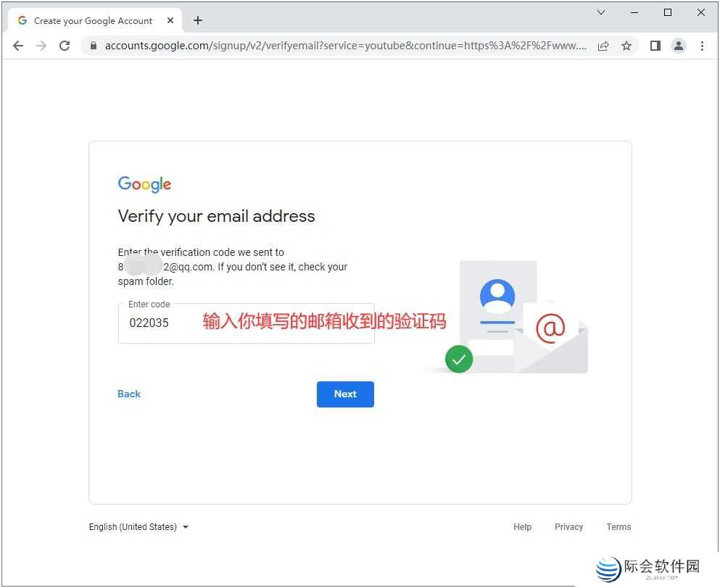Click the lock icon in the address bar

coord(94,46)
